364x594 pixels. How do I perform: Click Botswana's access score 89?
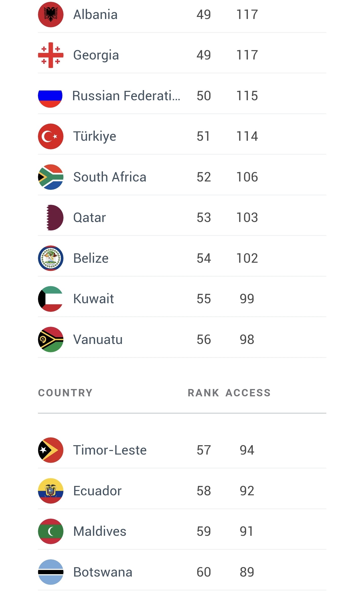247,572
